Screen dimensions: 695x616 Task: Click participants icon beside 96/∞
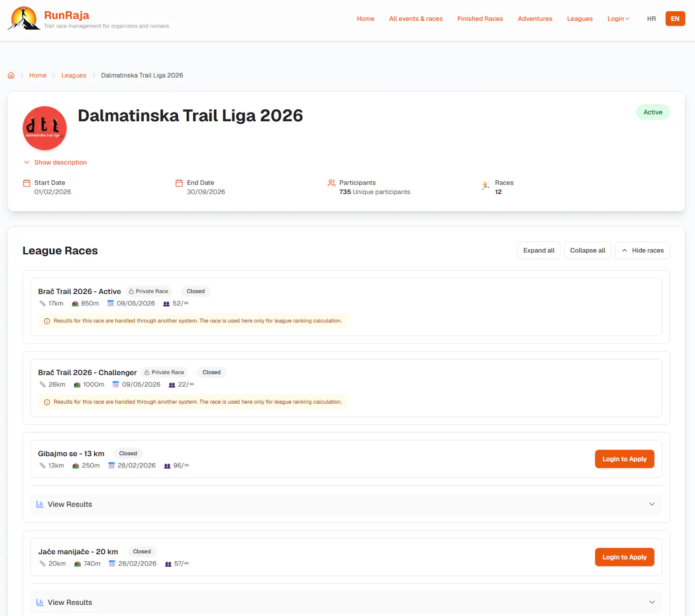pos(167,466)
